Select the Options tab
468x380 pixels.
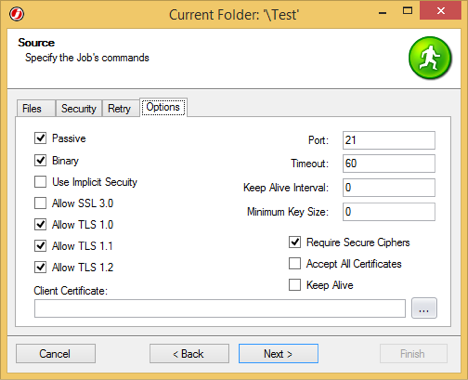pos(163,107)
